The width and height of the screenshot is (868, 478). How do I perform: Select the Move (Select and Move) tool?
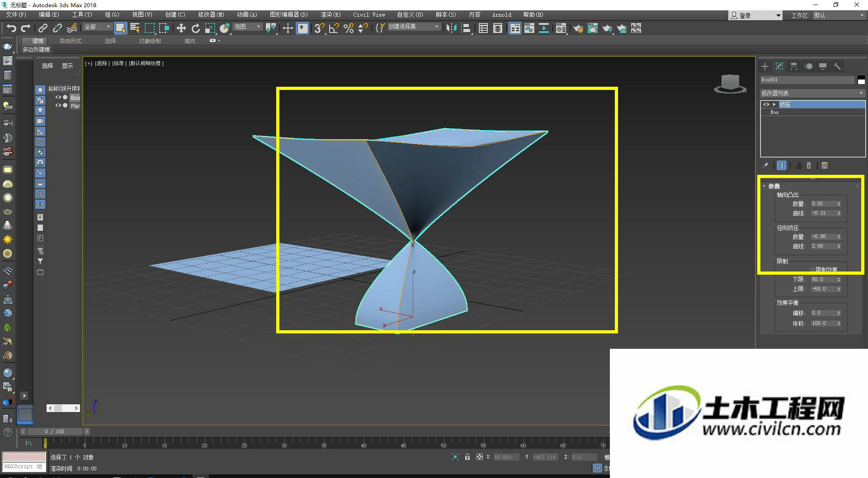181,28
